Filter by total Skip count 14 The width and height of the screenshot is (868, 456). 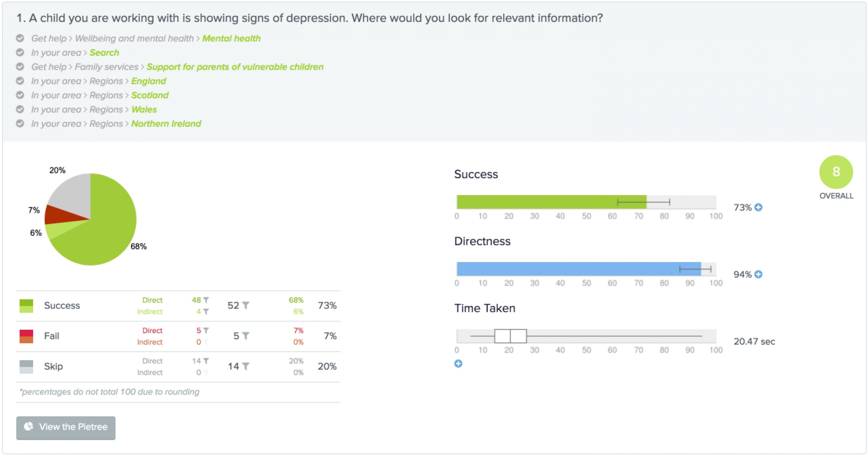click(246, 366)
